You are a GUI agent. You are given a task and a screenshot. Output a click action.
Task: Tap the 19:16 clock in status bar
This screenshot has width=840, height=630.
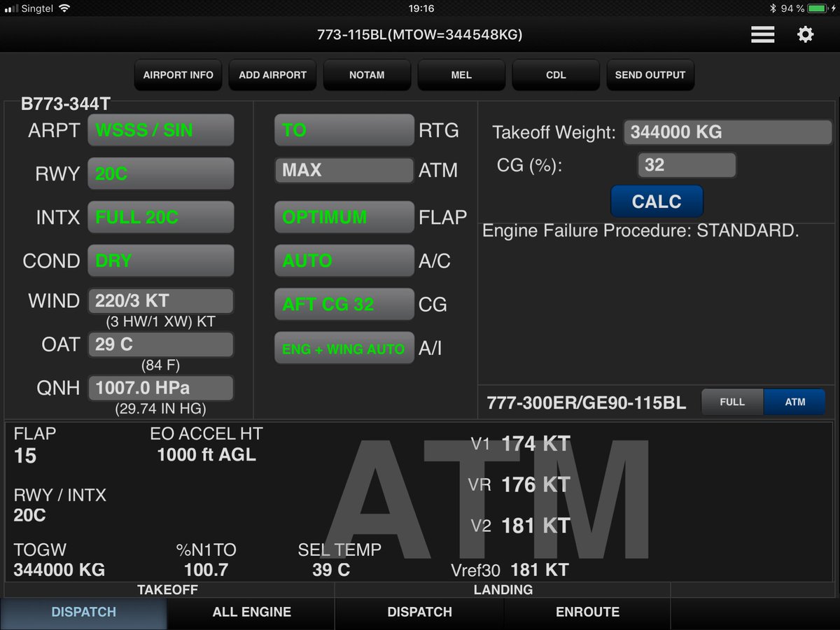click(x=420, y=8)
